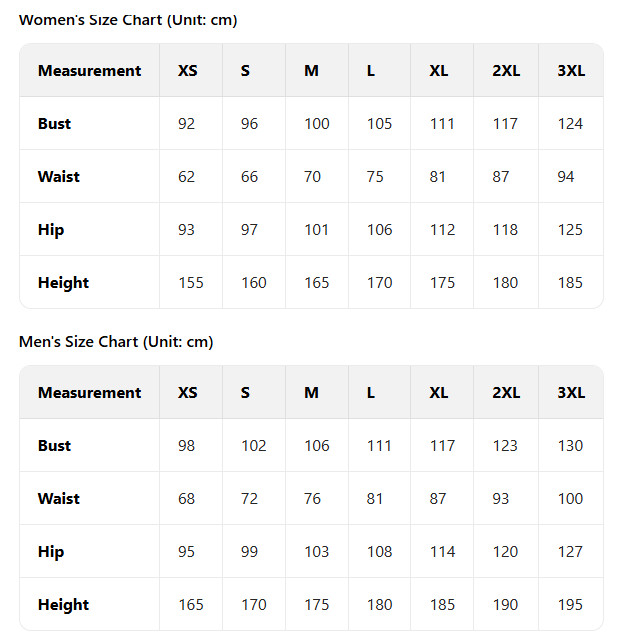Click the men's Height value 175

coord(317,604)
